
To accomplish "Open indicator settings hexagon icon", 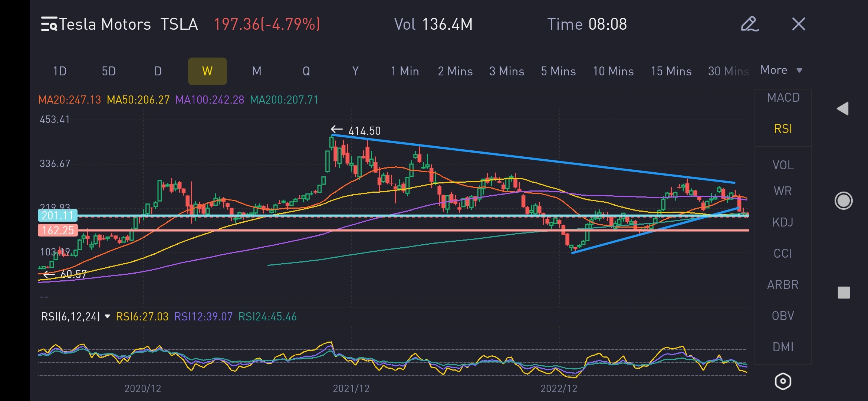I will (x=783, y=381).
